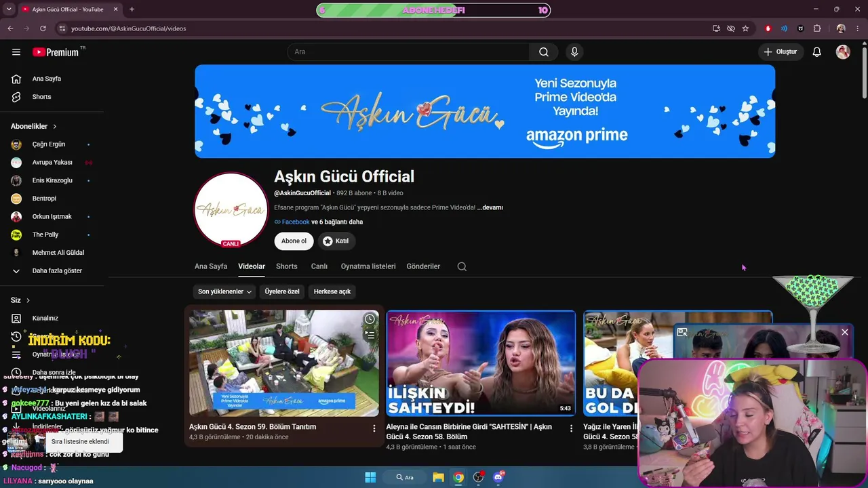Filter videos by Herkese açık
This screenshot has height=488, width=868.
(x=332, y=291)
